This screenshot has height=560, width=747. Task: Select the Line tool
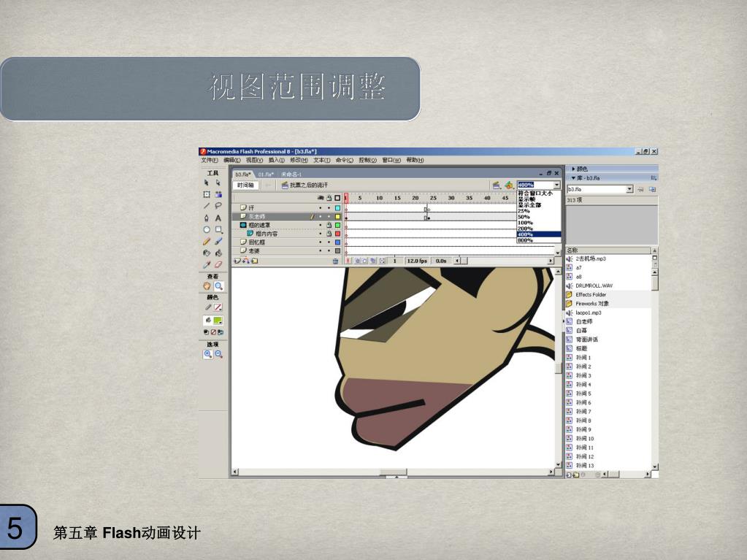tap(206, 206)
